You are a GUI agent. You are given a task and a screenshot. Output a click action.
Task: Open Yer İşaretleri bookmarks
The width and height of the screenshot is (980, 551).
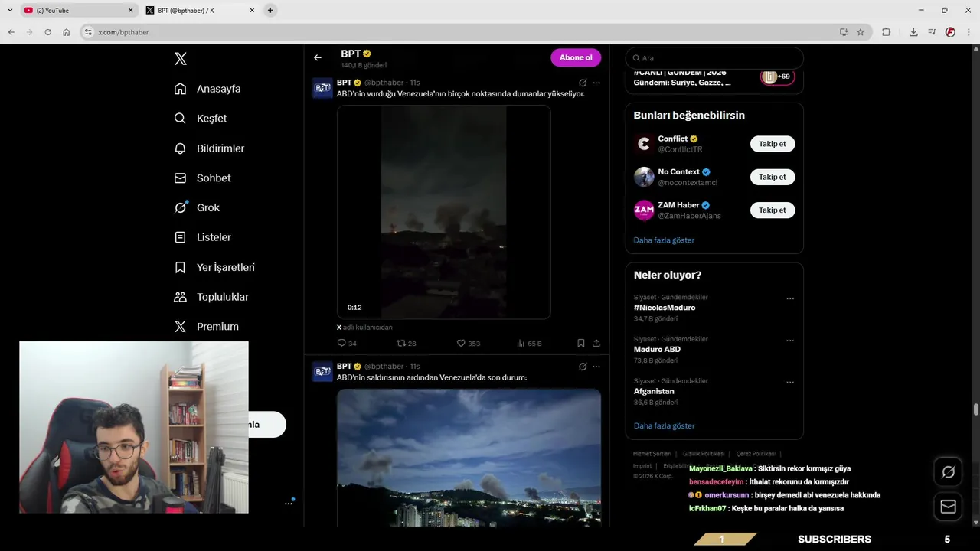214,267
